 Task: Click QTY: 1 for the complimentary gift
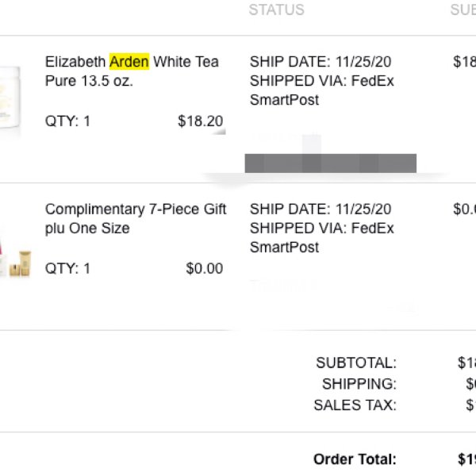[67, 268]
